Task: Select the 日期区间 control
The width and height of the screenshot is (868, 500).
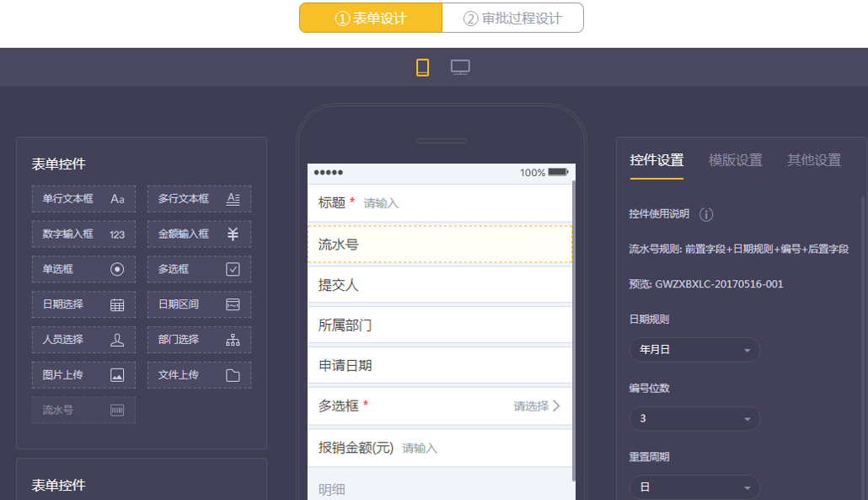Action: [199, 304]
